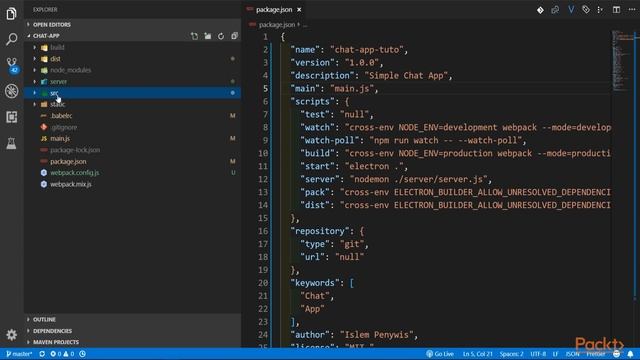Open webpack.config.js in the explorer

pos(74,173)
